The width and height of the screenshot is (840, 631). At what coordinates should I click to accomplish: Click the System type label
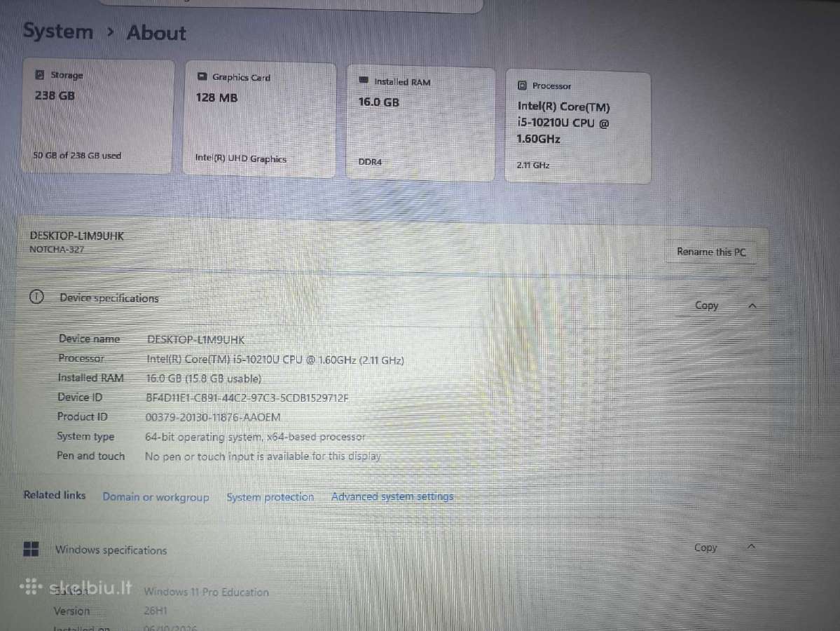click(85, 436)
